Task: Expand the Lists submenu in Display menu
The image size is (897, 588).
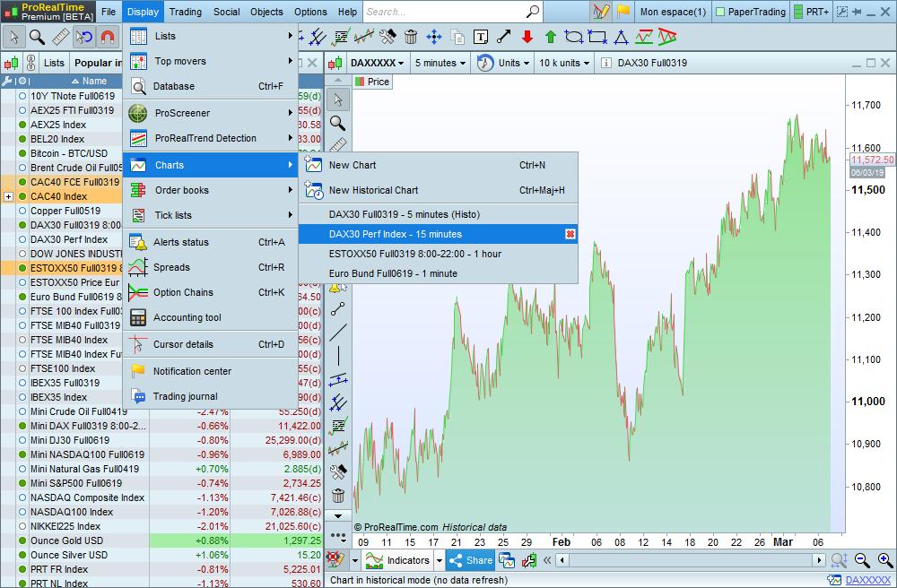Action: tap(210, 36)
